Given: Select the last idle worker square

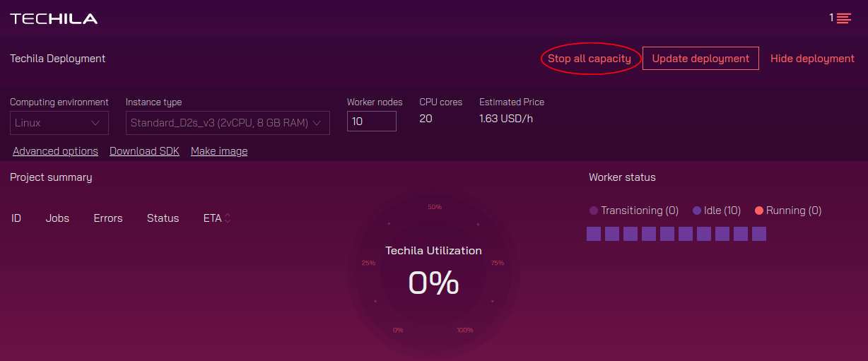Looking at the screenshot, I should click(x=759, y=234).
